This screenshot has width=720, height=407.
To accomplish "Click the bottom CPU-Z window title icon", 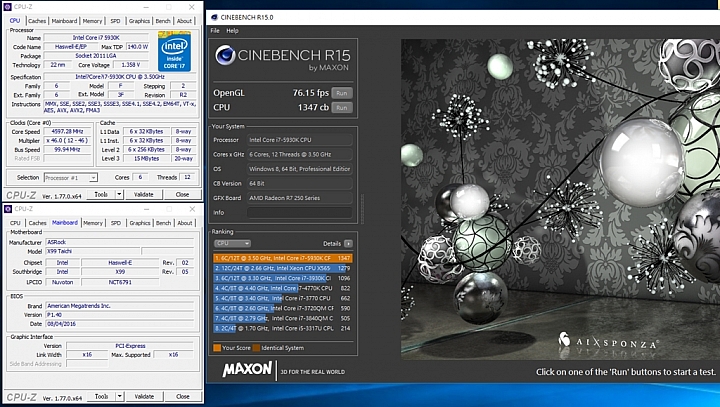I will tap(8, 209).
